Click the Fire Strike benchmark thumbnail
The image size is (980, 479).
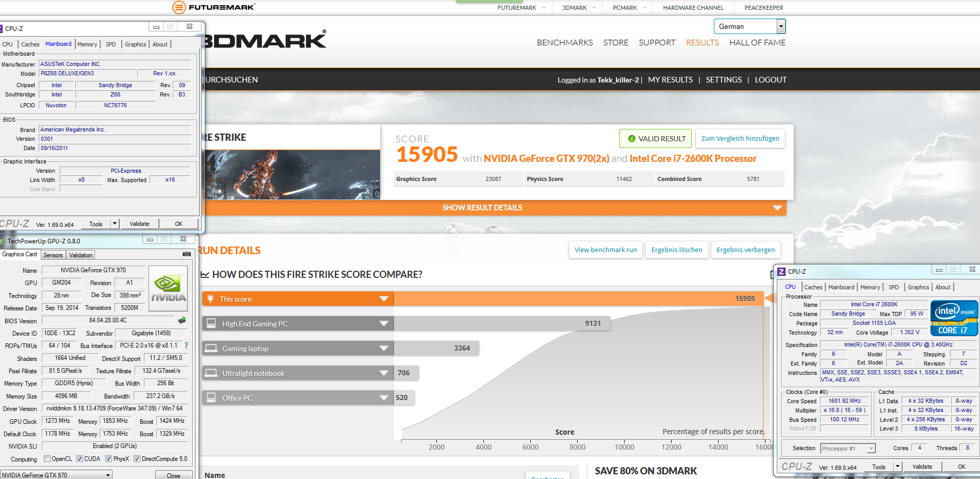tap(292, 175)
